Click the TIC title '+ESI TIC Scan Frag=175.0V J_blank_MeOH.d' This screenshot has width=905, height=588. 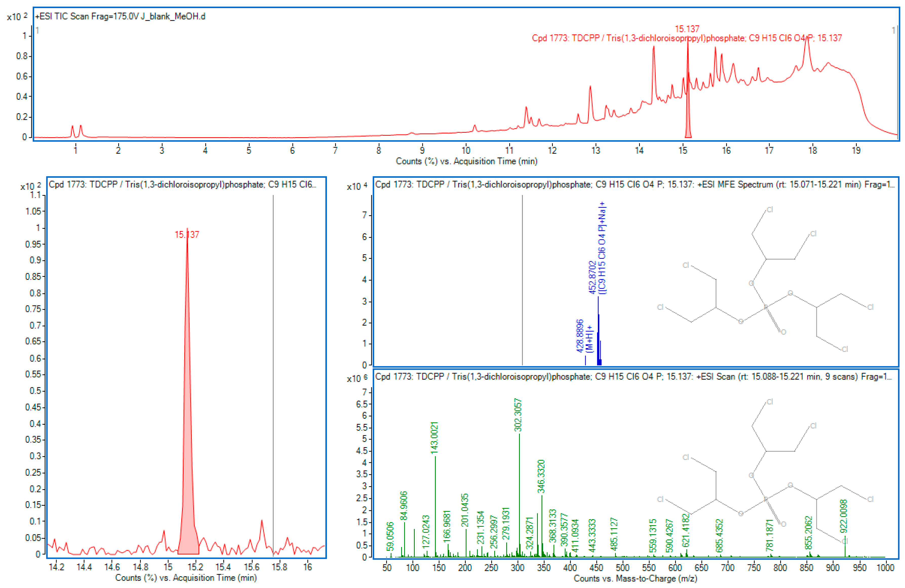[x=120, y=16]
